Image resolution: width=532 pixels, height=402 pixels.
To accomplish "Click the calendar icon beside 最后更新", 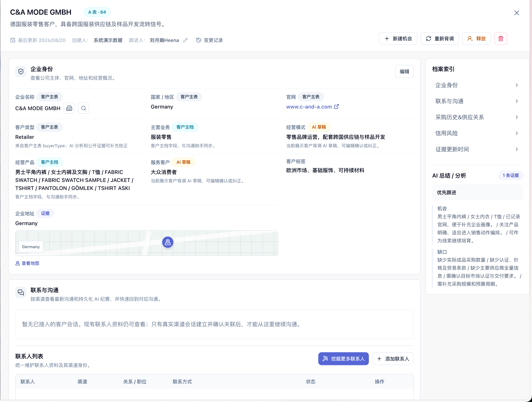I will 13,40.
